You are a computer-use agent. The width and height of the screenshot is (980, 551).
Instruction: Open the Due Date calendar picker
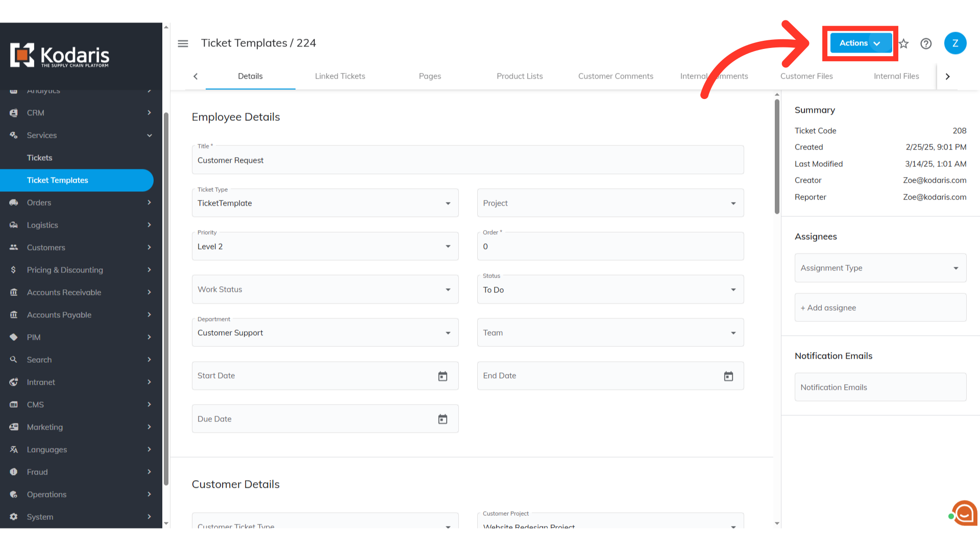coord(443,419)
